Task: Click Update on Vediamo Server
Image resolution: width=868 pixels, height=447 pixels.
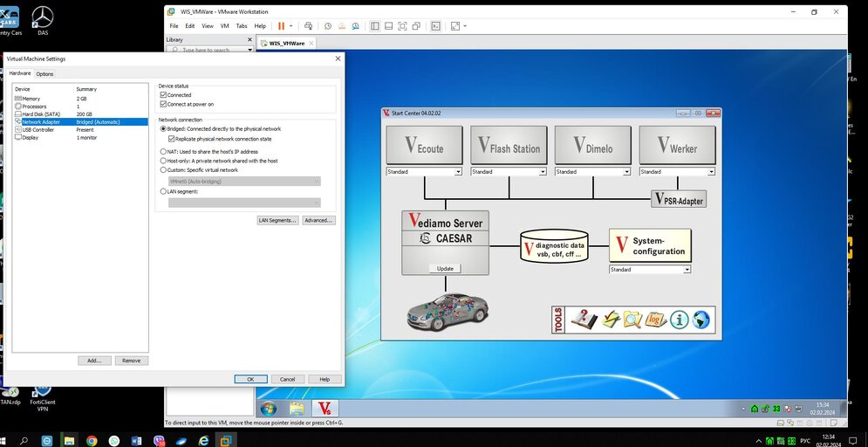Action: pyautogui.click(x=445, y=269)
